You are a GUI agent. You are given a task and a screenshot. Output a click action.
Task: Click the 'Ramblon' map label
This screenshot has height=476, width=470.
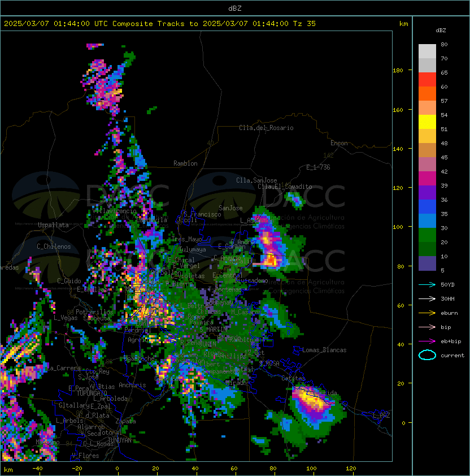(185, 163)
